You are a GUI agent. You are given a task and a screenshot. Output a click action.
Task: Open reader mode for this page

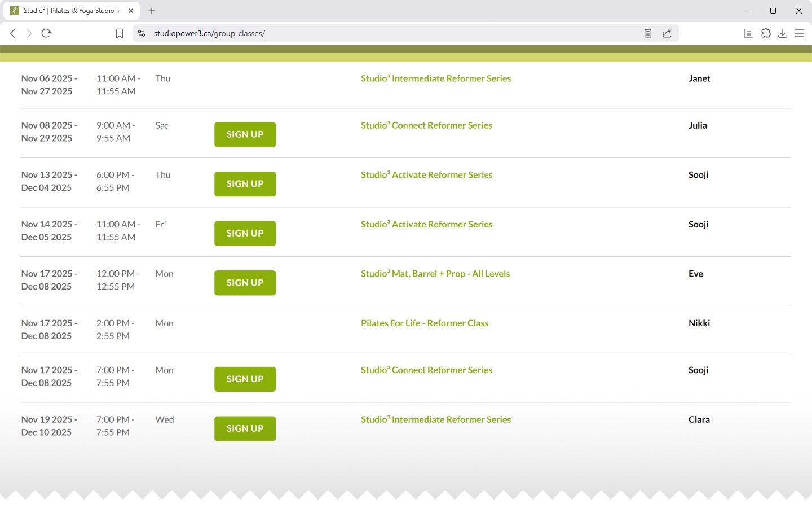647,33
